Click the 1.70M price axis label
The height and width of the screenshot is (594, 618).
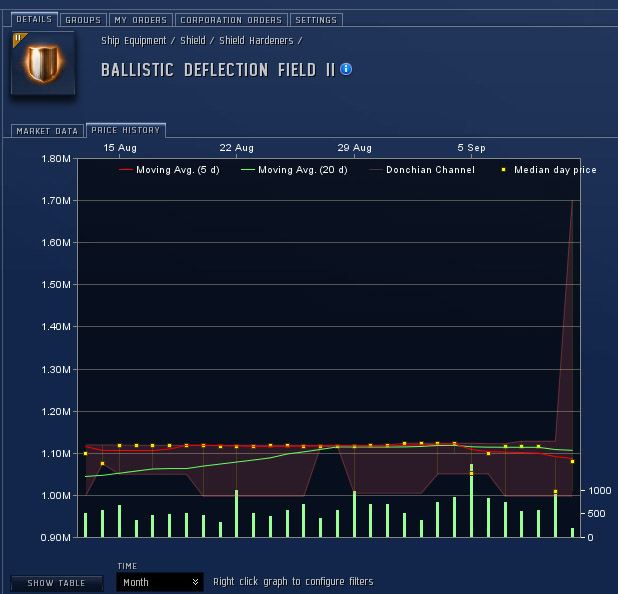pyautogui.click(x=56, y=201)
